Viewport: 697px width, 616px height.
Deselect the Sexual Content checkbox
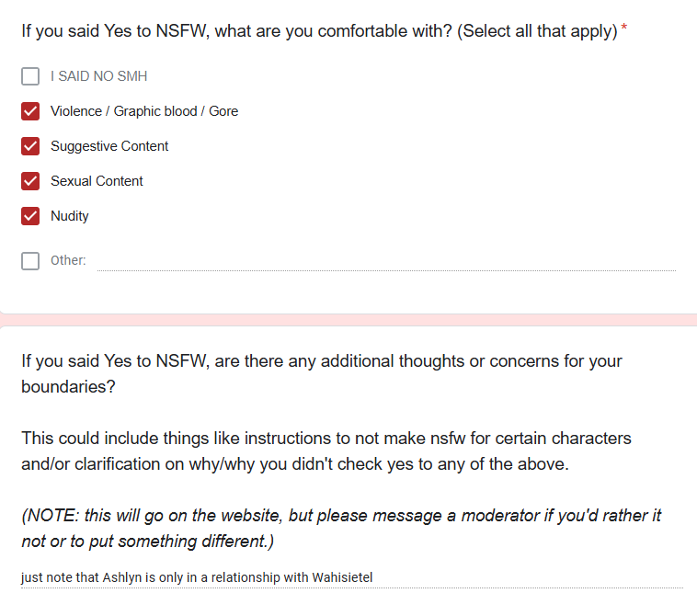point(30,181)
